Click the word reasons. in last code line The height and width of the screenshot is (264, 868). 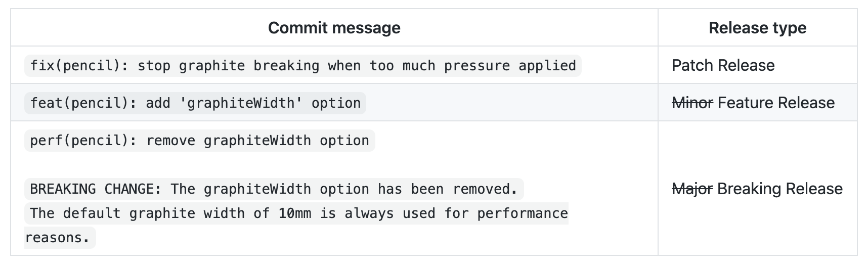click(x=57, y=238)
